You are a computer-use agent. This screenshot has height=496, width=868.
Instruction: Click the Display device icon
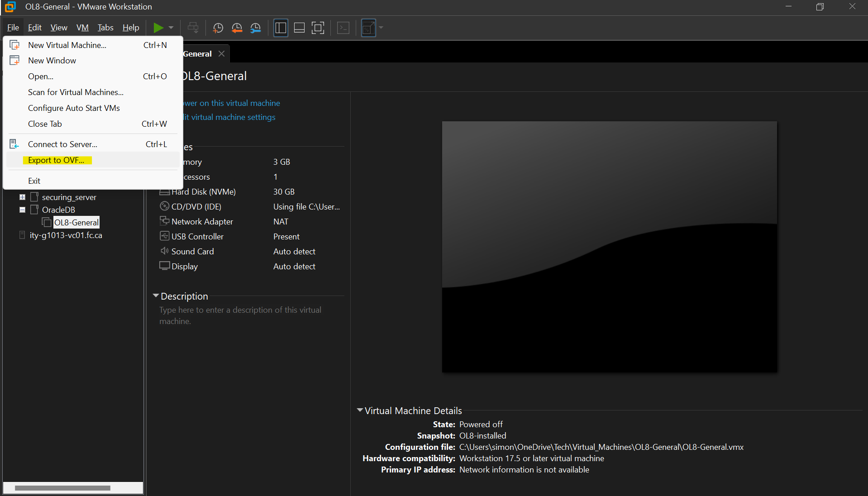click(164, 266)
